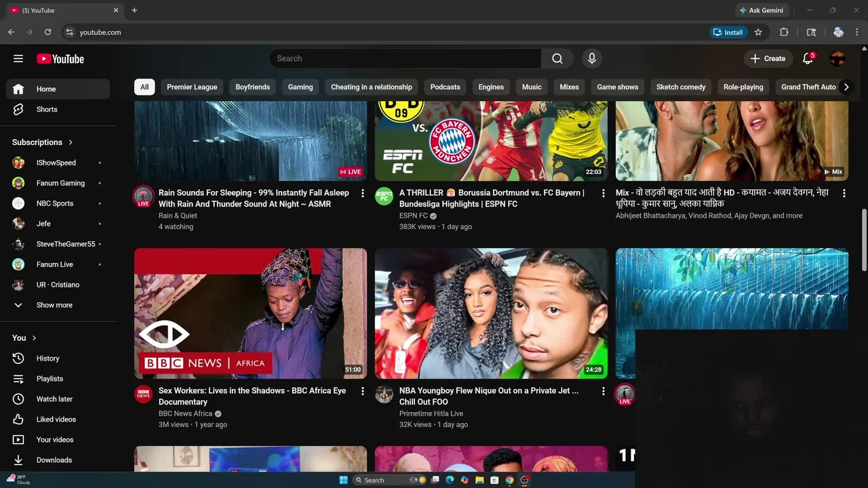Select the Premier League chip

tap(192, 87)
